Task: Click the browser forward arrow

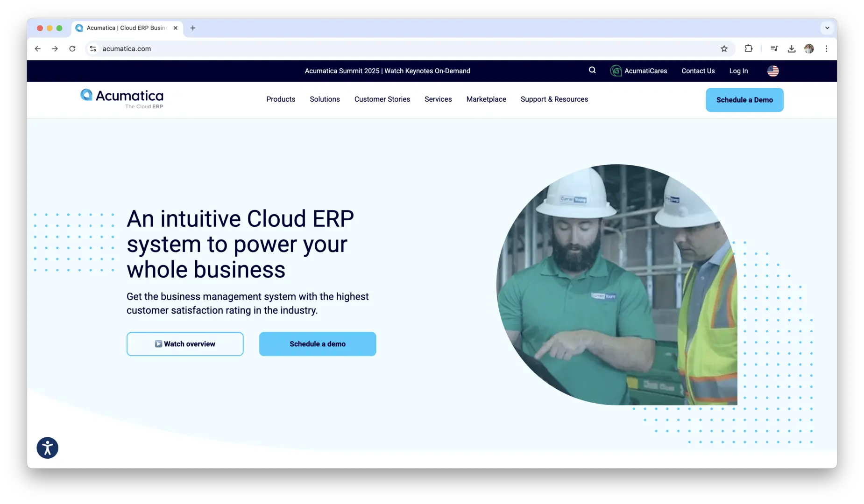Action: (55, 49)
